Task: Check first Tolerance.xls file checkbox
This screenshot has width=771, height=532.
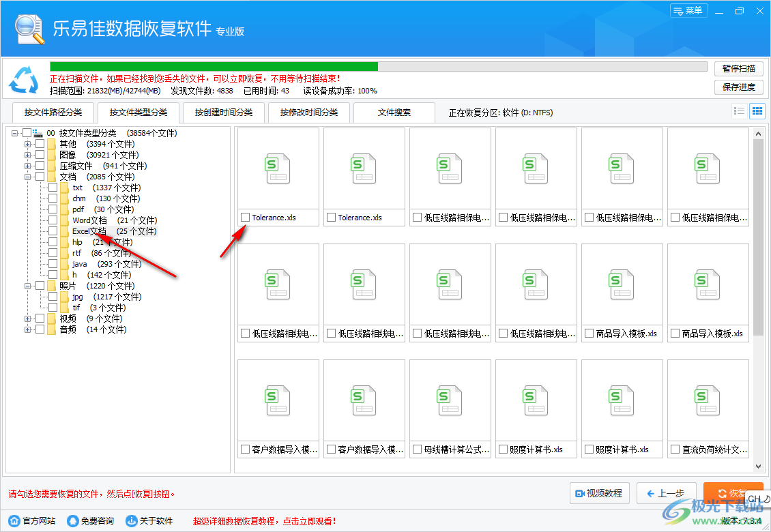Action: click(246, 218)
